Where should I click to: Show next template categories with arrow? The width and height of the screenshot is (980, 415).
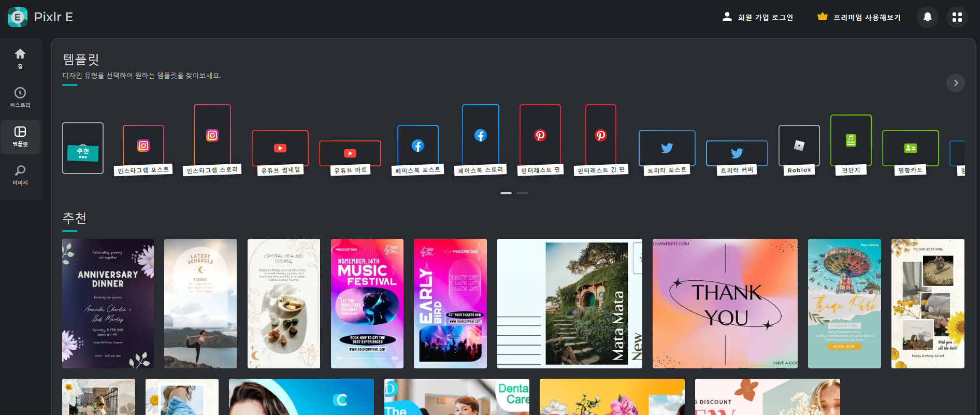(x=956, y=83)
